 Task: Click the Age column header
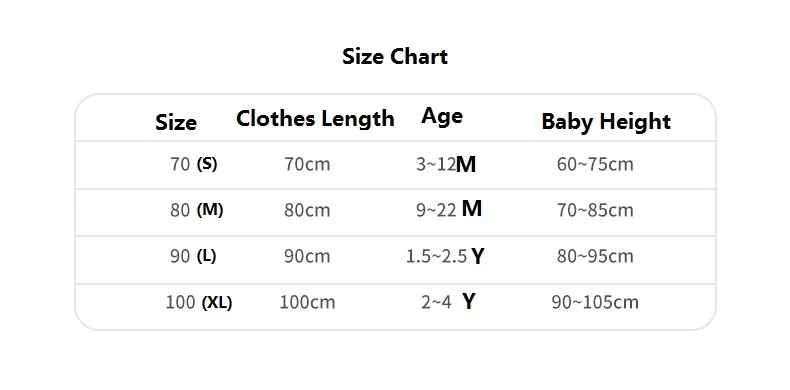442,116
